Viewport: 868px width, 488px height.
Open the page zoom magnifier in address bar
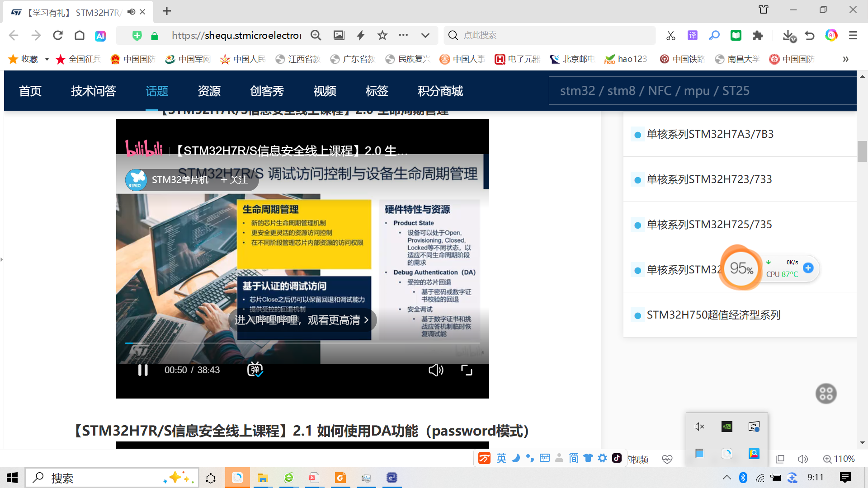pyautogui.click(x=316, y=35)
